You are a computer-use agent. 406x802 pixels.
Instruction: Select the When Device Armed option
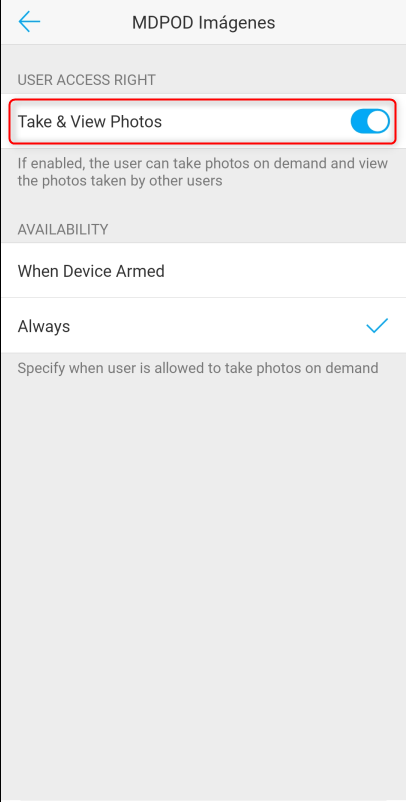(x=203, y=271)
